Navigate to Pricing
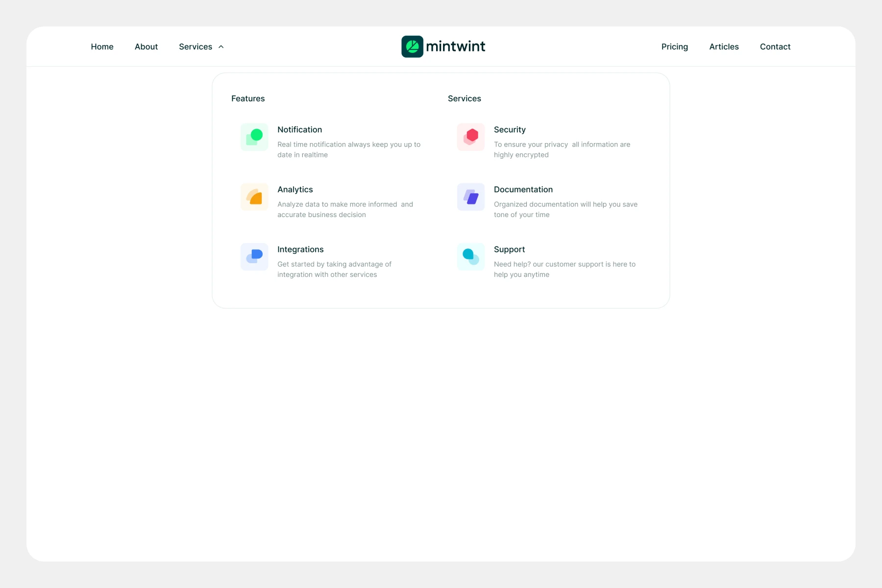 coord(674,47)
